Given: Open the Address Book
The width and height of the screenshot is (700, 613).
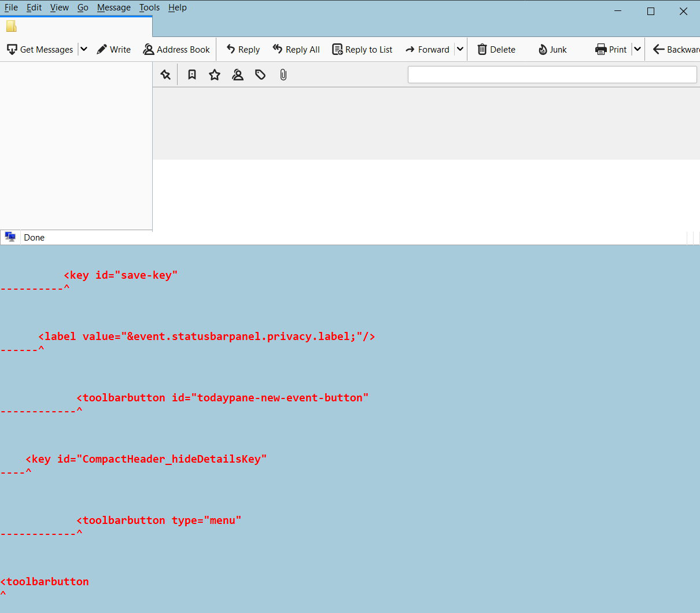Looking at the screenshot, I should point(176,50).
